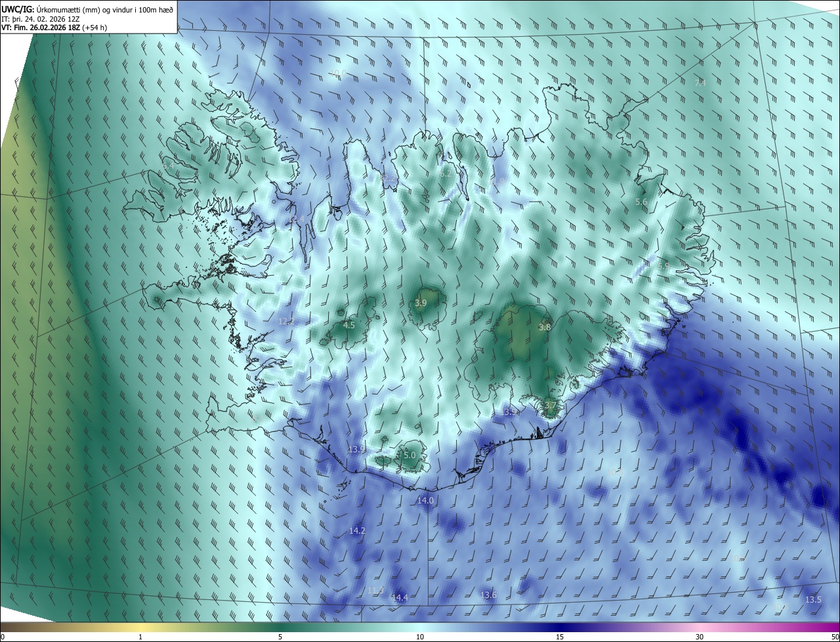The height and width of the screenshot is (642, 840).
Task: Click the 5.0 value on the southern glacier
Action: (x=409, y=455)
